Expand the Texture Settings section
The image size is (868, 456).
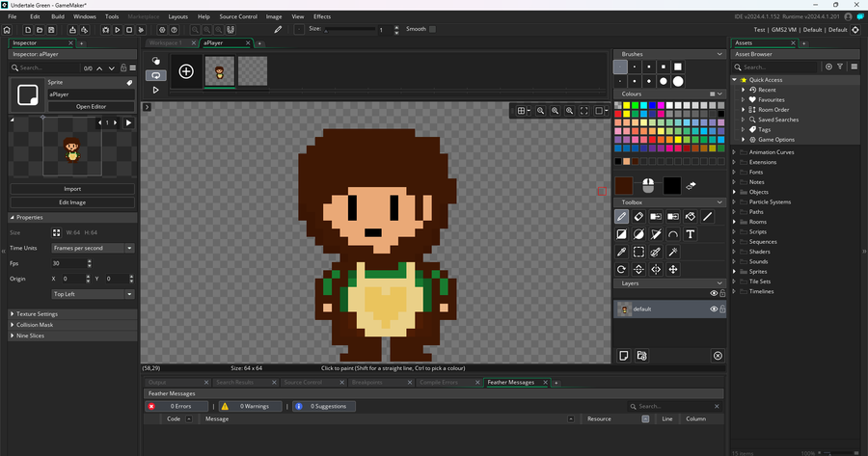pyautogui.click(x=39, y=314)
